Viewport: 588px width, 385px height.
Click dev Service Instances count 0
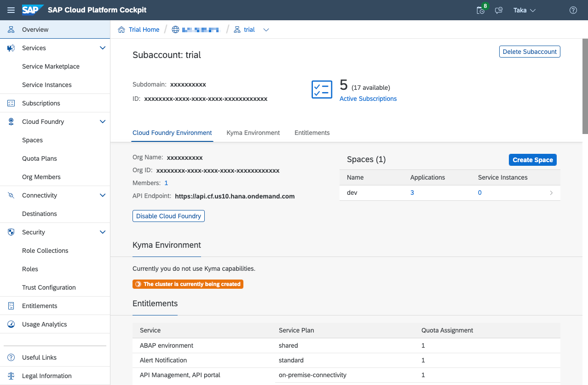tap(480, 193)
